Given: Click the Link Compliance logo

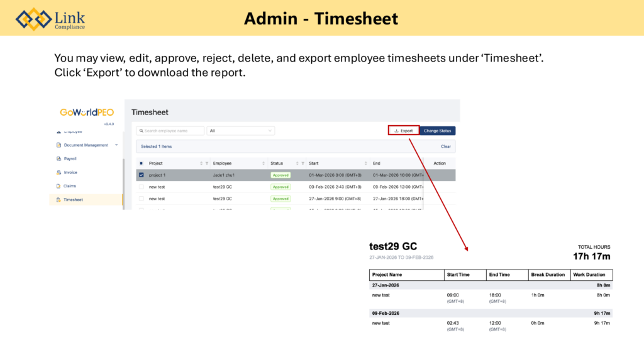Looking at the screenshot, I should [x=50, y=18].
